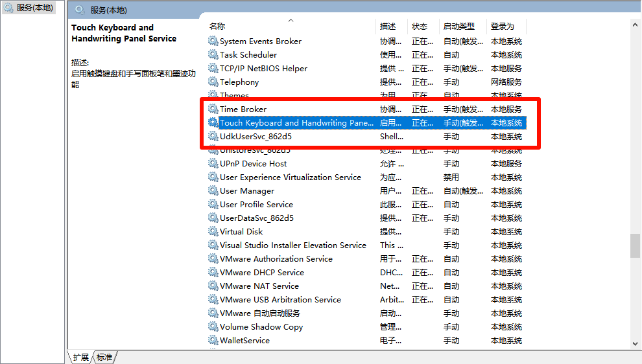The width and height of the screenshot is (642, 364).
Task: Click the gear icon beside Task Scheduler
Action: click(x=213, y=55)
